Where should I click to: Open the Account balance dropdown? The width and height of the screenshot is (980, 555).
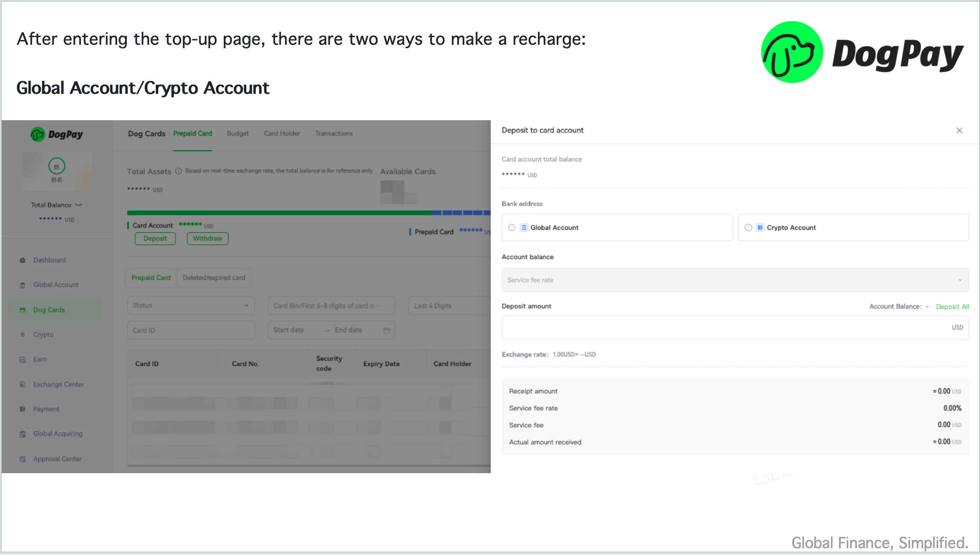pos(735,280)
